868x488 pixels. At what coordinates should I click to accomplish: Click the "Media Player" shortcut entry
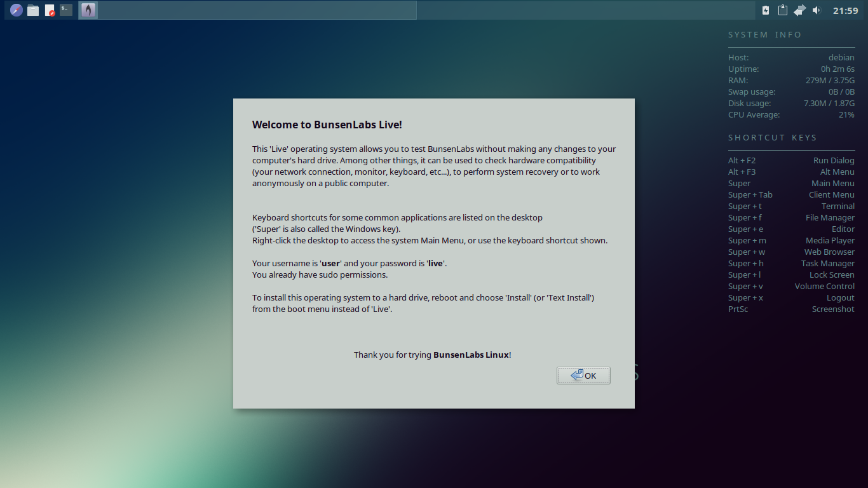830,241
